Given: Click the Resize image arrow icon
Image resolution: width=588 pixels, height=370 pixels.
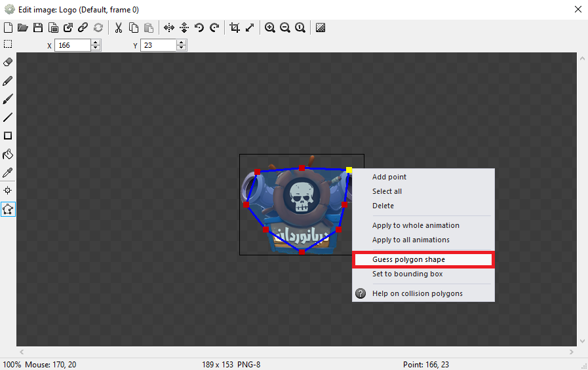Looking at the screenshot, I should (250, 28).
